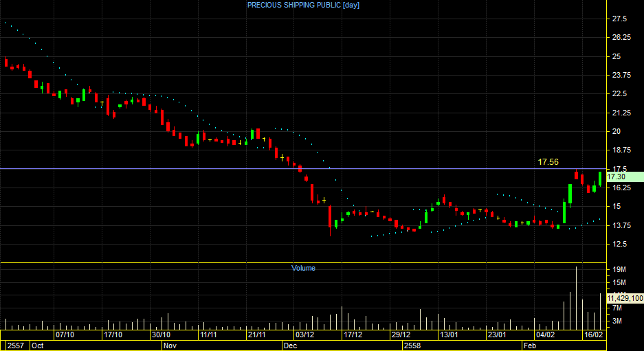
Task: Select the Feb month label
Action: 530,346
